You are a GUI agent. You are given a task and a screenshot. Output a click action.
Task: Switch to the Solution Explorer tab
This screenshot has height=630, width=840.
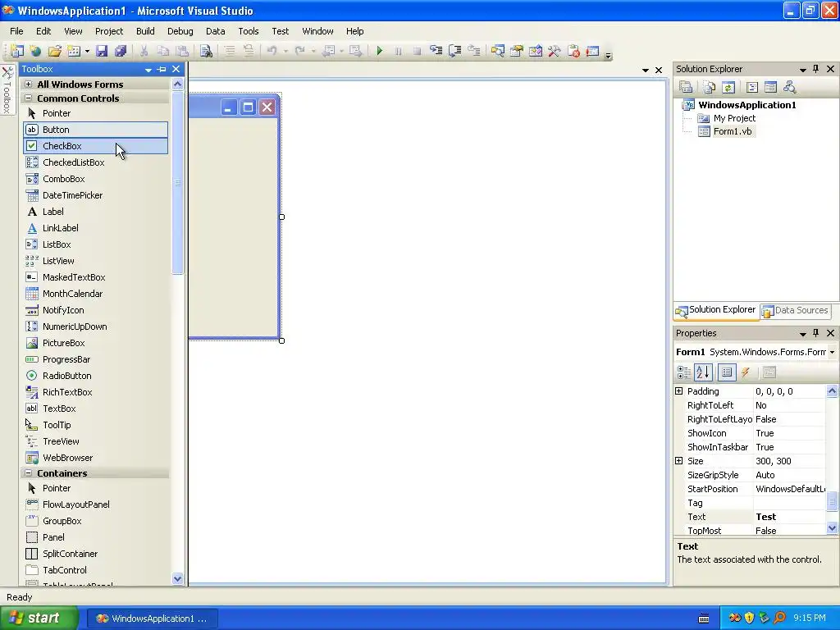[x=715, y=310]
